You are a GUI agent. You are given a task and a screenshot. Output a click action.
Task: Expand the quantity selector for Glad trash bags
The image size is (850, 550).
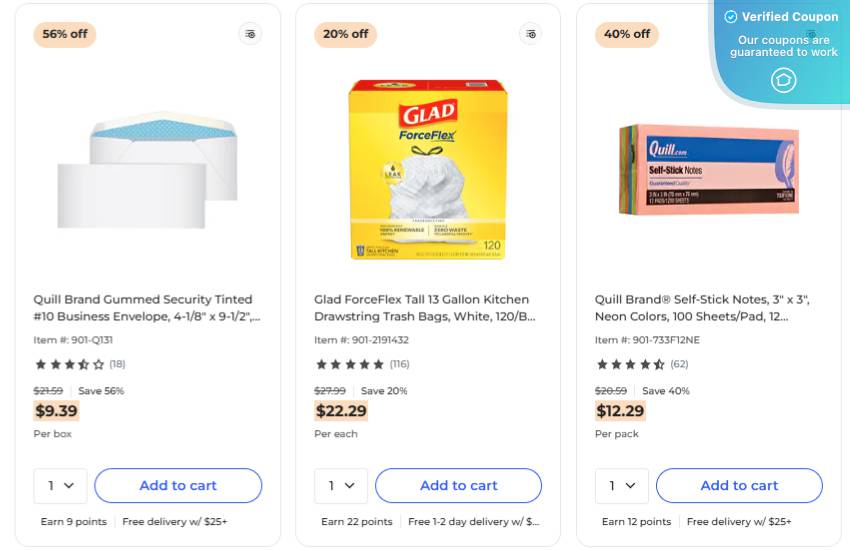[341, 486]
